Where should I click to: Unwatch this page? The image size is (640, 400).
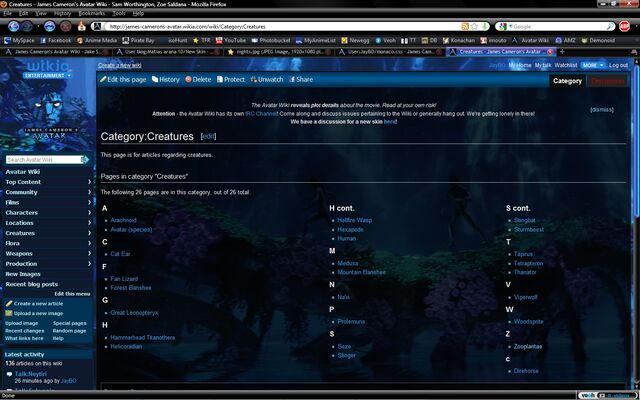[267, 80]
